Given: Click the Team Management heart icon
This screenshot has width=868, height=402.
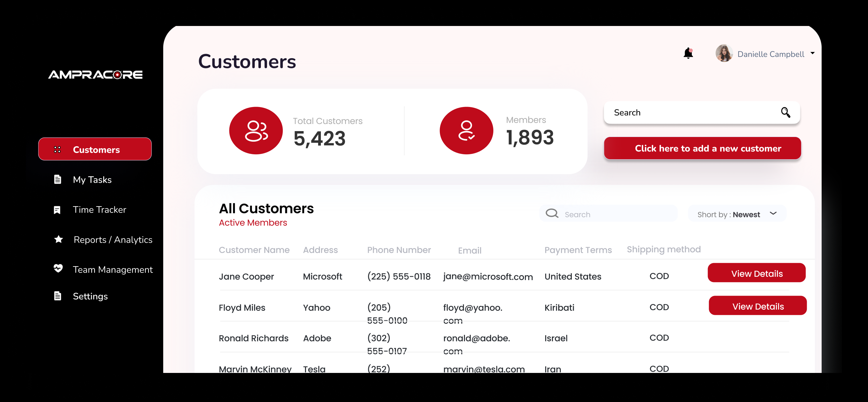Looking at the screenshot, I should tap(58, 269).
